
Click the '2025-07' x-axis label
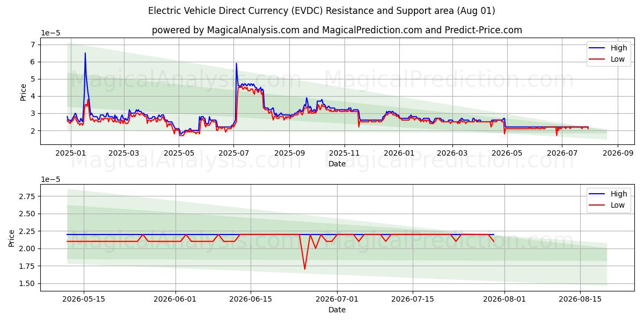(x=233, y=153)
